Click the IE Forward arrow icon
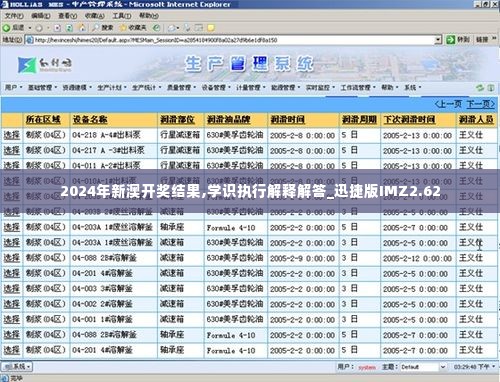This screenshot has width=500, height=382. (x=39, y=28)
